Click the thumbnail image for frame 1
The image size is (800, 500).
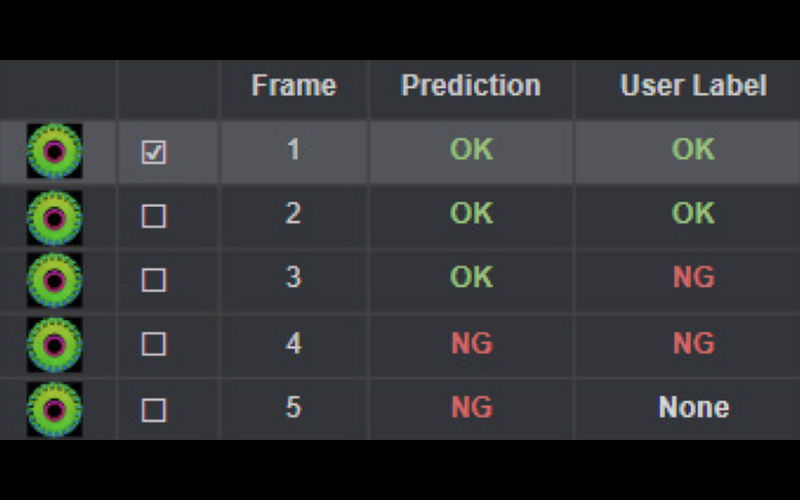pyautogui.click(x=55, y=152)
